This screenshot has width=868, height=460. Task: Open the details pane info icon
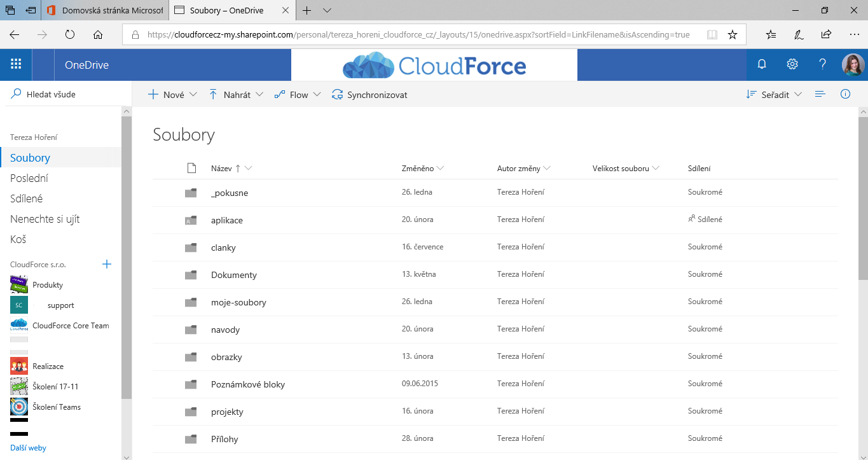(x=845, y=94)
